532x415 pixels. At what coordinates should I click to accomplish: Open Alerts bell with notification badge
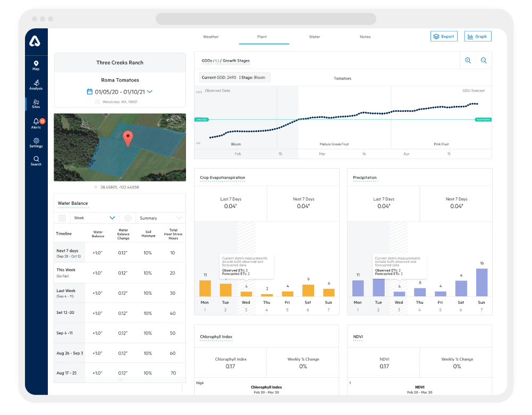pos(37,123)
